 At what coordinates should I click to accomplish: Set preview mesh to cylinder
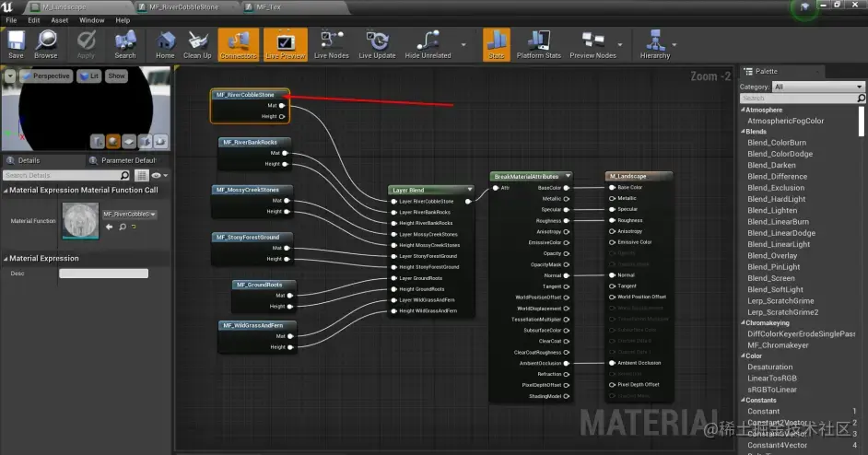[98, 142]
